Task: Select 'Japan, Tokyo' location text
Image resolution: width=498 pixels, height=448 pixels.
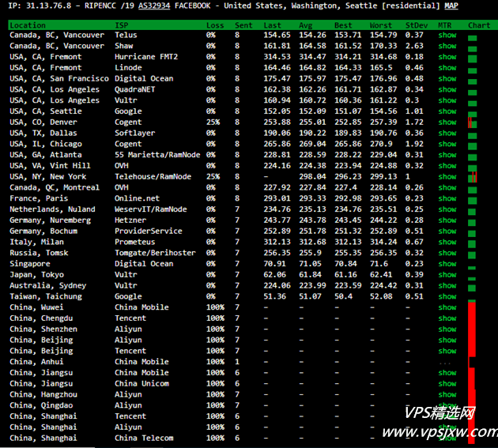Action: [36, 275]
